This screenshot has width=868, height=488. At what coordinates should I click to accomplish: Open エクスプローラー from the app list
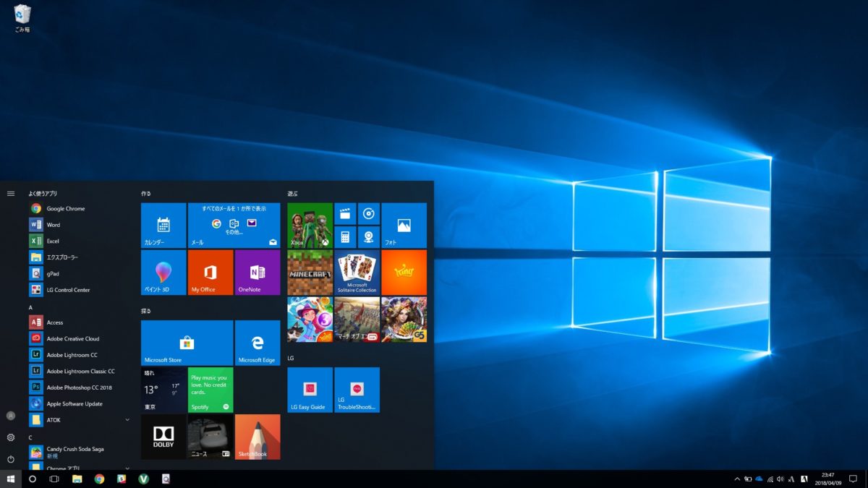click(x=80, y=257)
